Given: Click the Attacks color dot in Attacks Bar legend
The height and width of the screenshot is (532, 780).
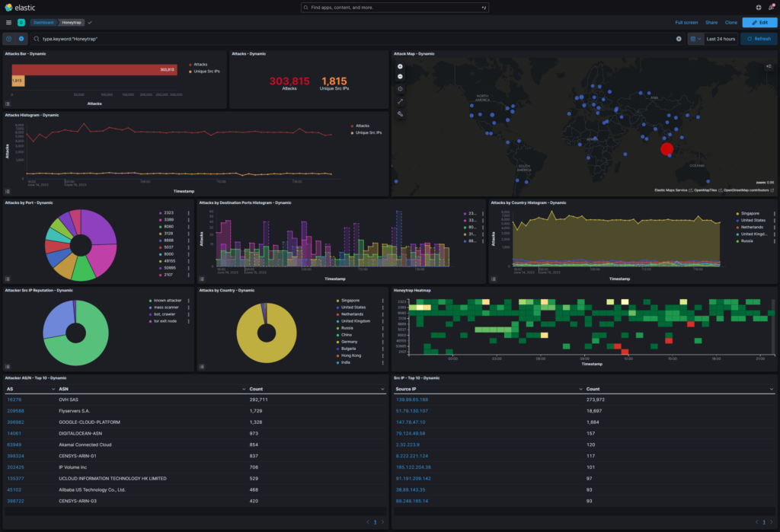Looking at the screenshot, I should (190, 65).
